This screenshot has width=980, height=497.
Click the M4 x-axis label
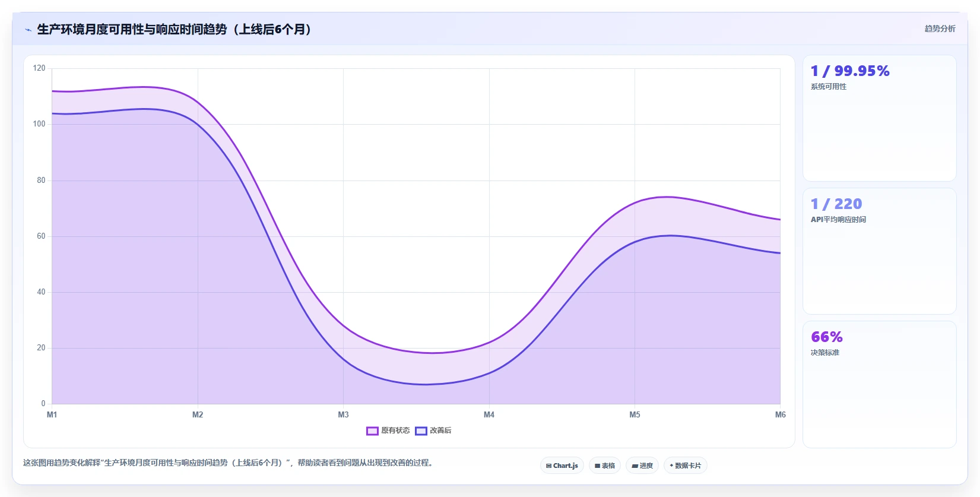489,414
